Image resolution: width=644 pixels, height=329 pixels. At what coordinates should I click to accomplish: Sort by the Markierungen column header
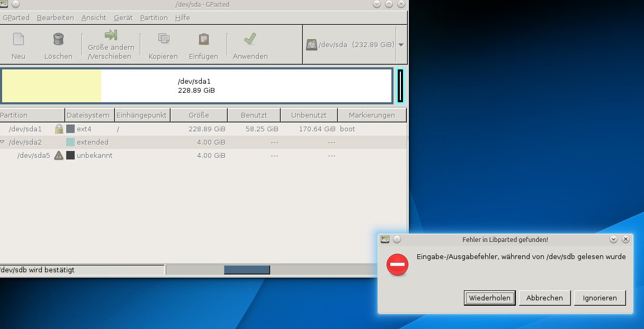[372, 115]
